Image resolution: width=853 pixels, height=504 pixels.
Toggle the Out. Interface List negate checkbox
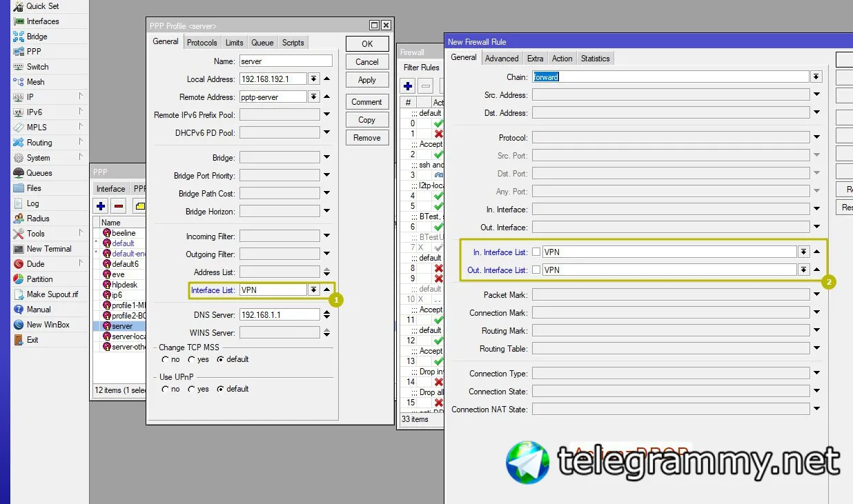click(536, 270)
